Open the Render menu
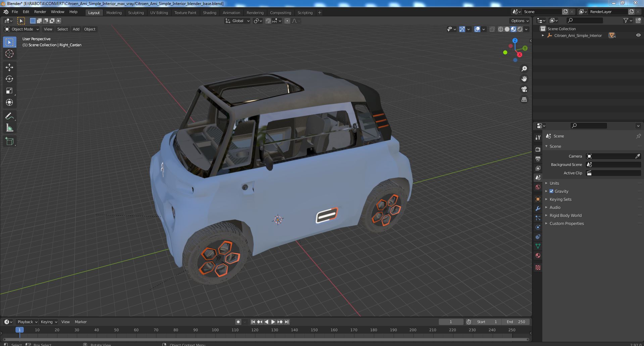The width and height of the screenshot is (644, 346). point(40,12)
